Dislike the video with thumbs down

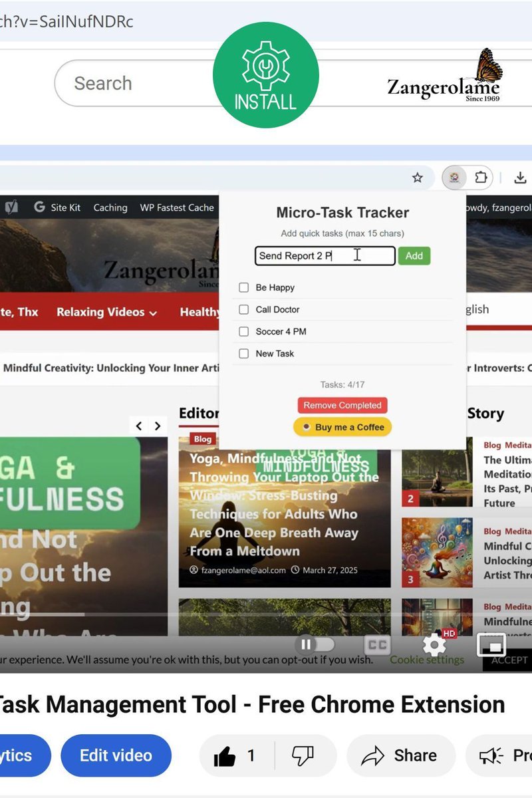(303, 755)
